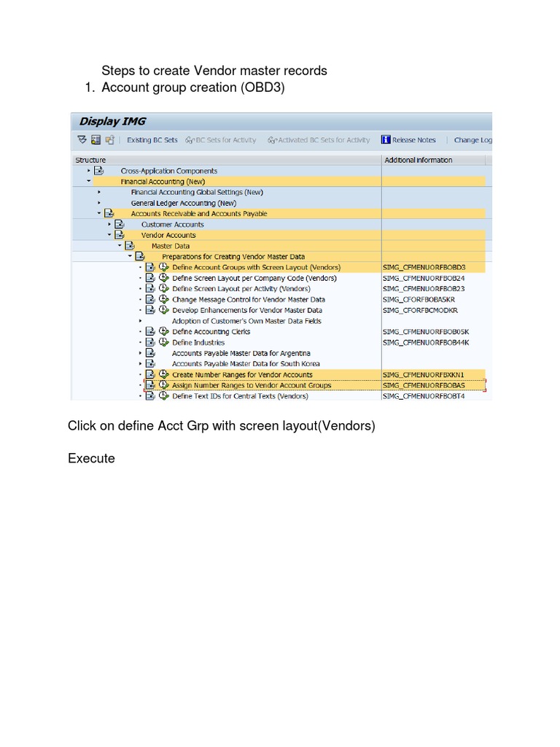Screen dimensions: 560x747
Task: Click SIMG_CFORFBOBASKR cell
Action: 419,300
